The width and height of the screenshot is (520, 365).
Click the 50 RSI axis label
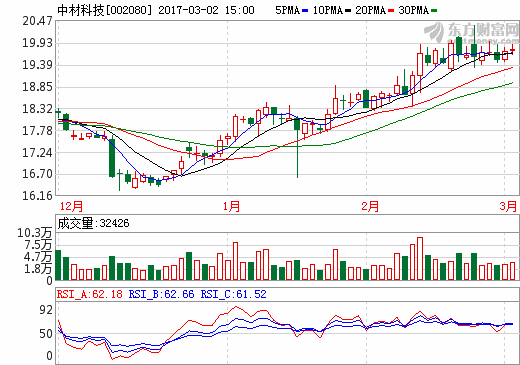(46, 334)
